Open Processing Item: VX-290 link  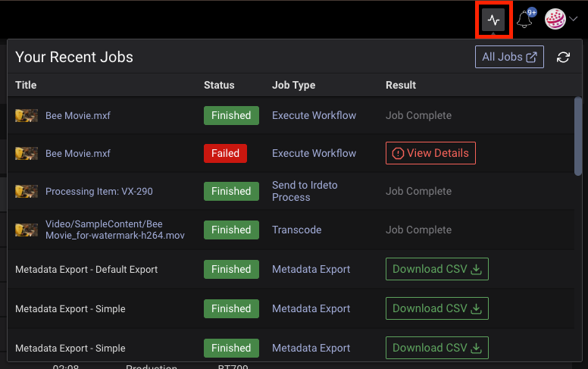click(99, 192)
